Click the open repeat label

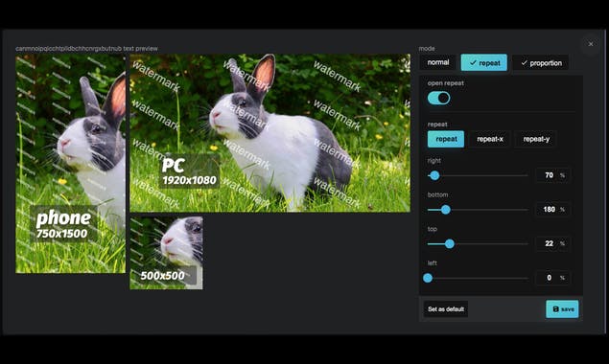click(446, 83)
